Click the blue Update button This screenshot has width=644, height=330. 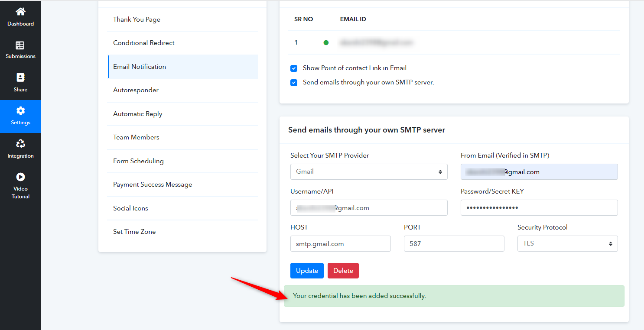tap(307, 271)
